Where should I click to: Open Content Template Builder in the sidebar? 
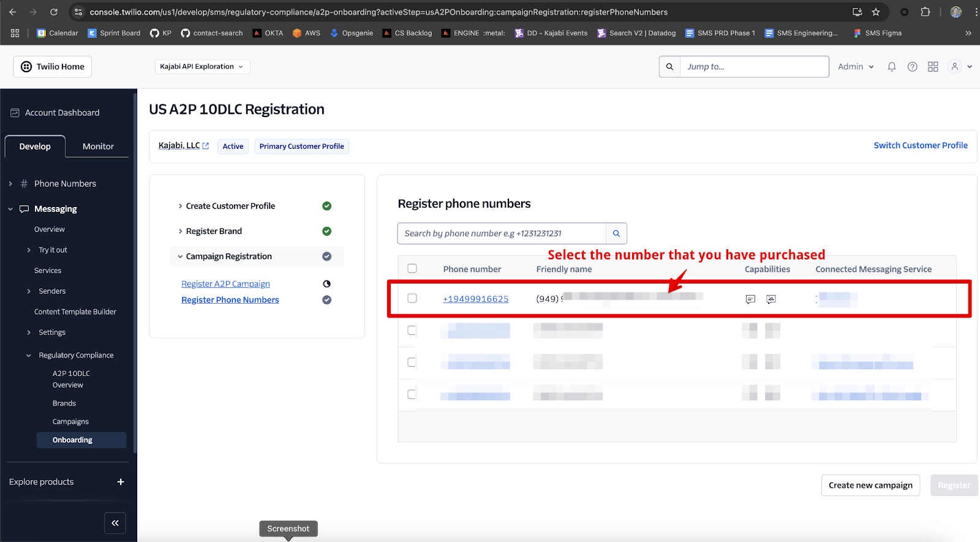tap(75, 312)
